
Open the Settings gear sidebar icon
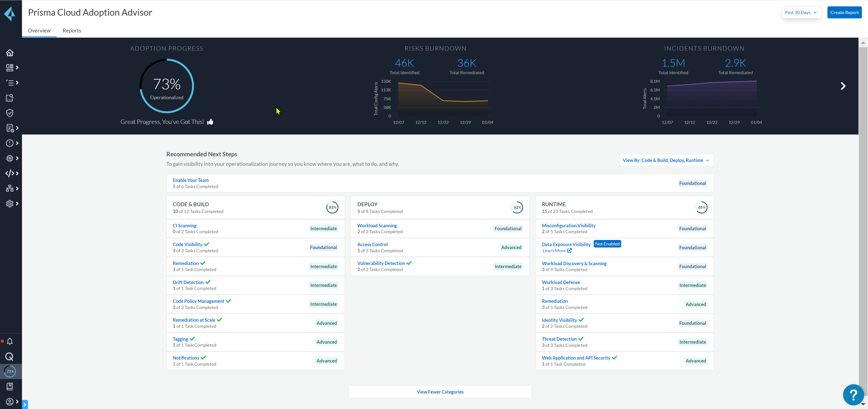coord(10,204)
